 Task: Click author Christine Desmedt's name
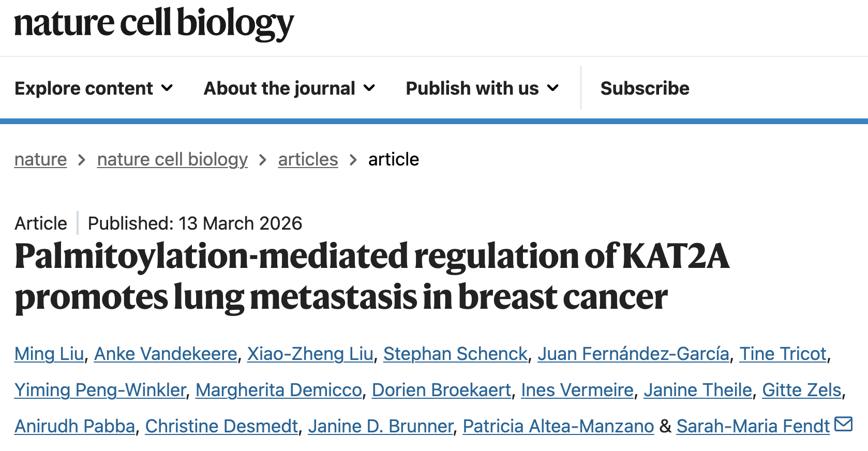point(221,426)
